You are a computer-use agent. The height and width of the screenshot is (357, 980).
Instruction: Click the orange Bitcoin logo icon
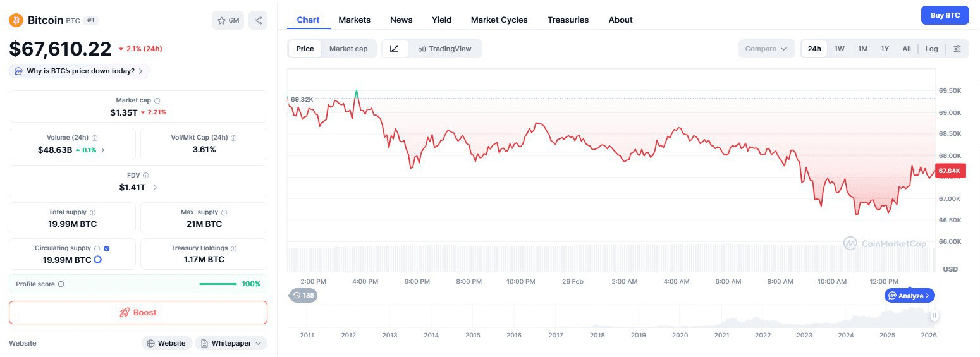pyautogui.click(x=16, y=20)
